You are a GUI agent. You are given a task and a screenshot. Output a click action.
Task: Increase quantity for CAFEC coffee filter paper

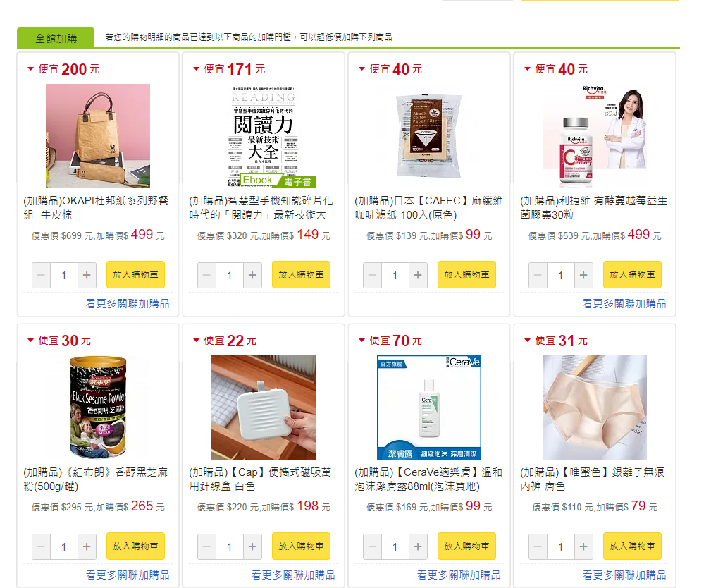[x=418, y=275]
